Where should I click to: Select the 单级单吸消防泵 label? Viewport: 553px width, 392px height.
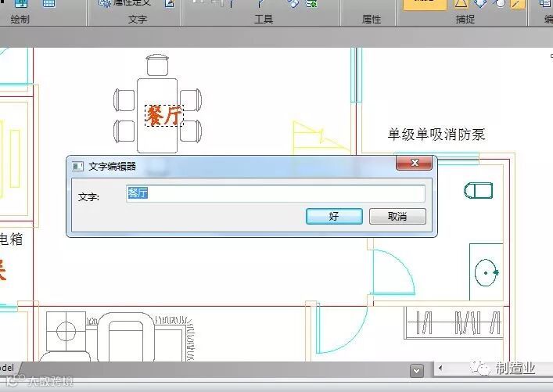point(436,135)
